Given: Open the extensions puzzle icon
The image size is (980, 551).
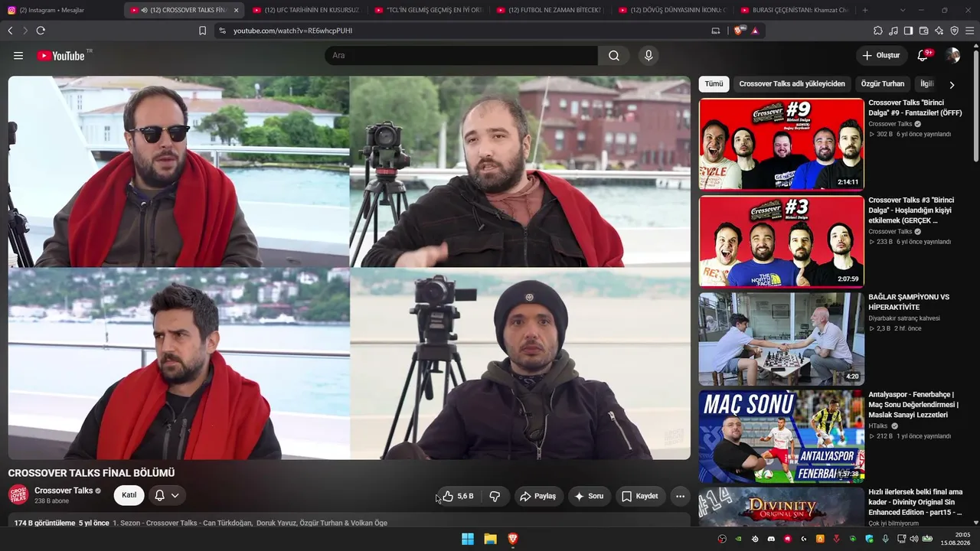Looking at the screenshot, I should (878, 31).
